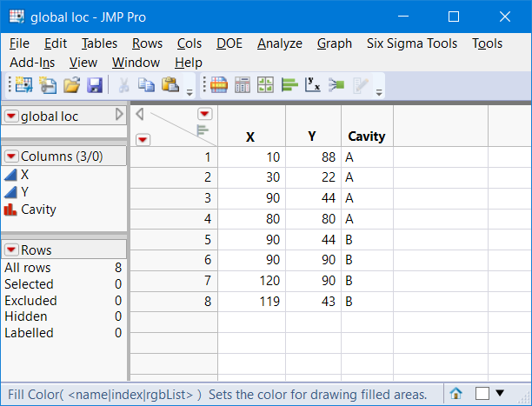
Task: Click the Cavity nominal column icon
Action: pos(10,209)
